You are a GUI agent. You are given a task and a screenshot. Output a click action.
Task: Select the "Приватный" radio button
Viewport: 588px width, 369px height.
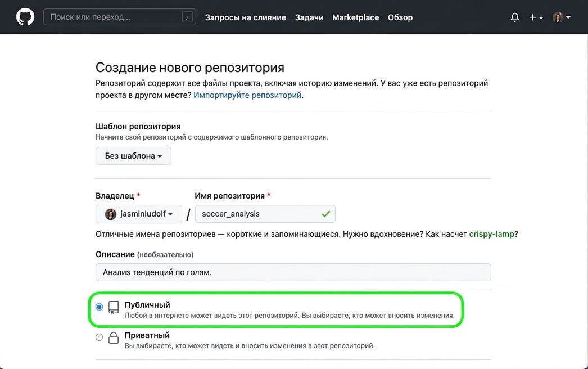pyautogui.click(x=99, y=337)
